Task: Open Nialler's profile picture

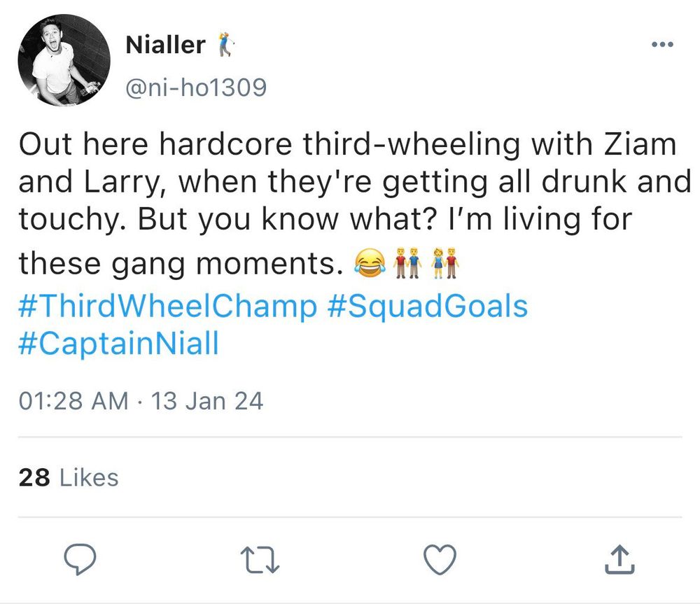Action: tap(64, 61)
